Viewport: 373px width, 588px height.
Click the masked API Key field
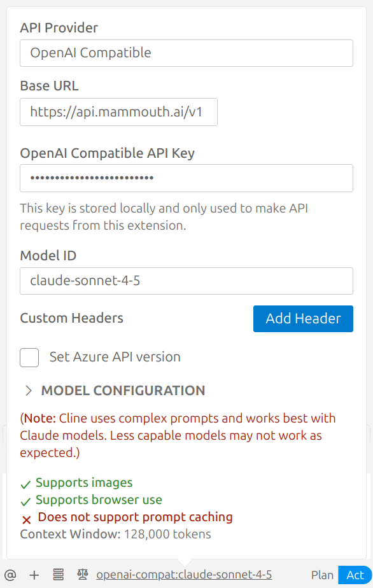pos(186,178)
